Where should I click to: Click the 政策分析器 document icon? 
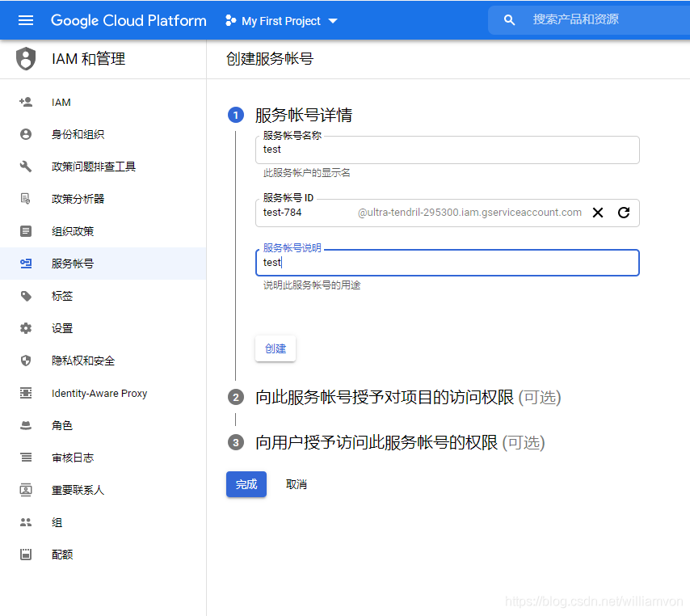(26, 199)
